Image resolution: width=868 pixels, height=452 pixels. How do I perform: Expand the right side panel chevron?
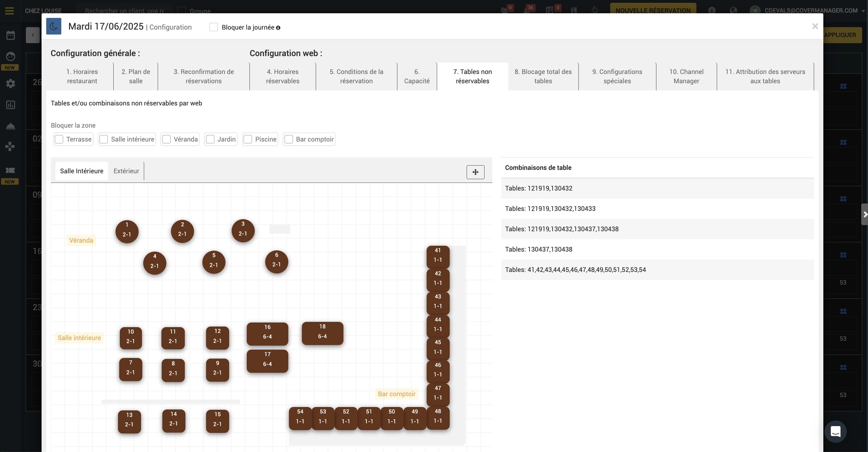pyautogui.click(x=865, y=215)
